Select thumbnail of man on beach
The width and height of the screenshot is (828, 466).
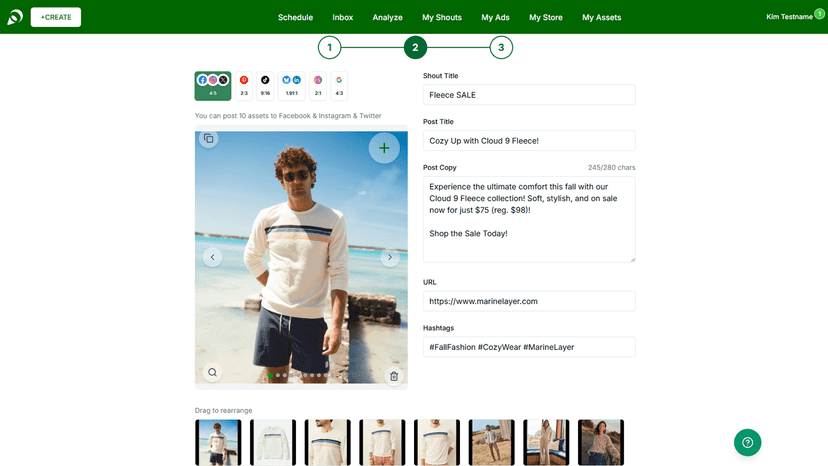(218, 442)
